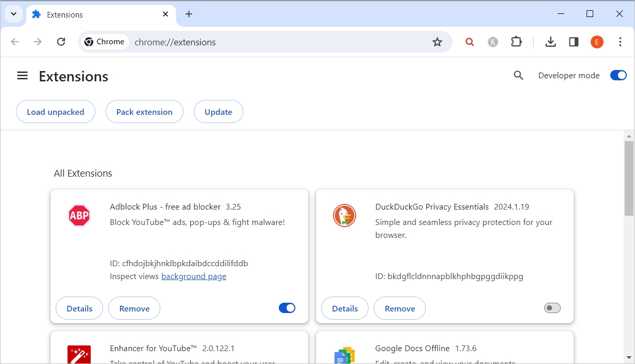Click the Google Docs Offline icon
This screenshot has height=364, width=635.
(x=344, y=355)
